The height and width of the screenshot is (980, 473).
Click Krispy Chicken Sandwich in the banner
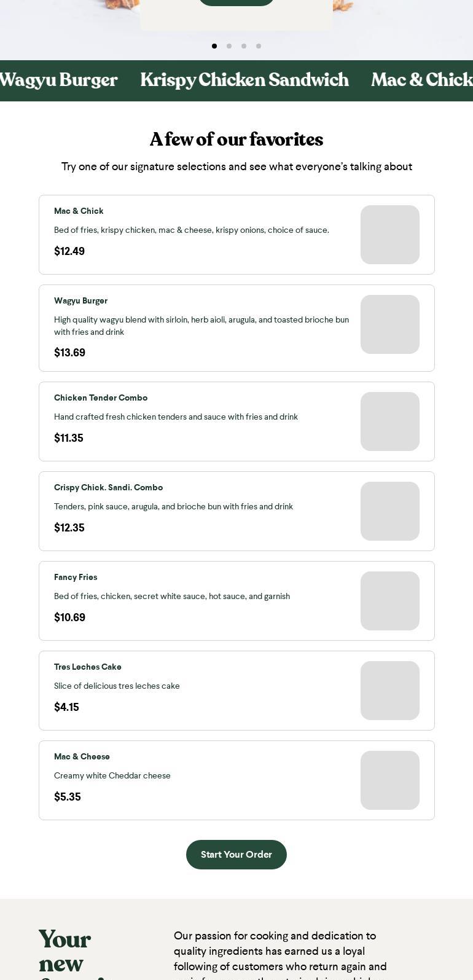(x=244, y=80)
